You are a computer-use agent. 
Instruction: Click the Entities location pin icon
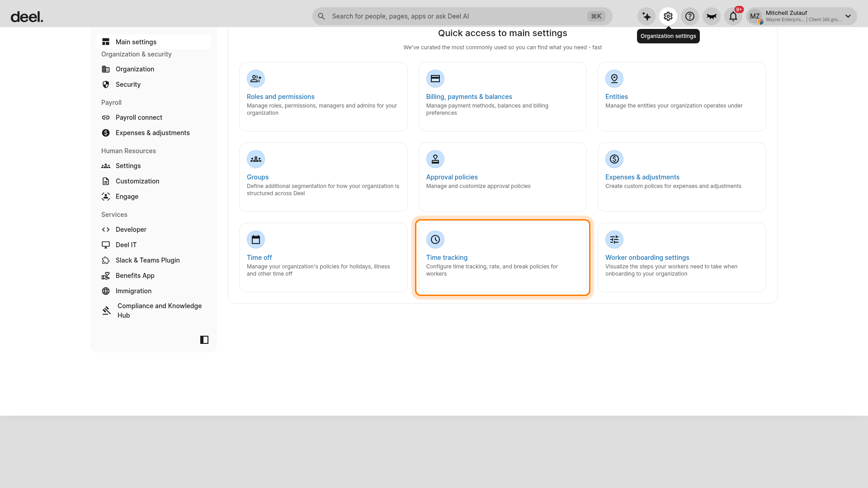614,79
